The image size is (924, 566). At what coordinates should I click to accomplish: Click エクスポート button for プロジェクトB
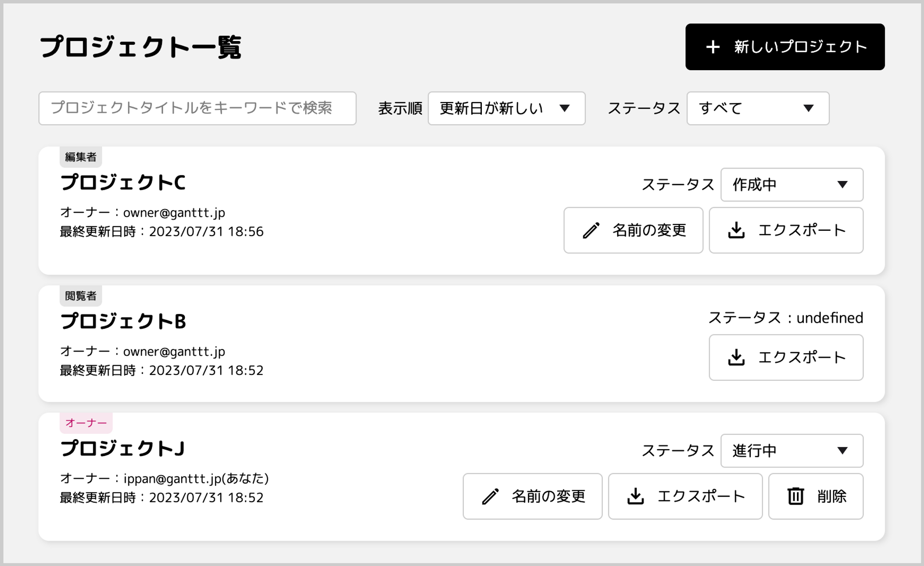click(786, 357)
